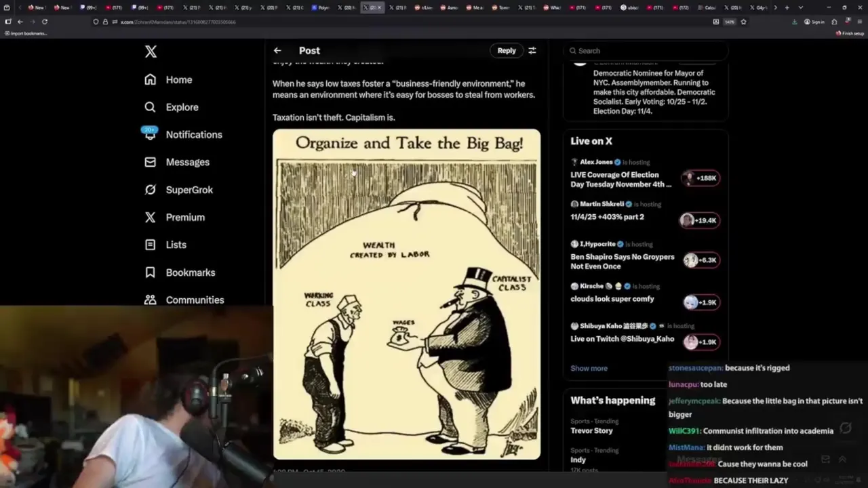Switch to the r/Live reddit tab
Viewport: 868px width, 488px height.
click(x=424, y=7)
